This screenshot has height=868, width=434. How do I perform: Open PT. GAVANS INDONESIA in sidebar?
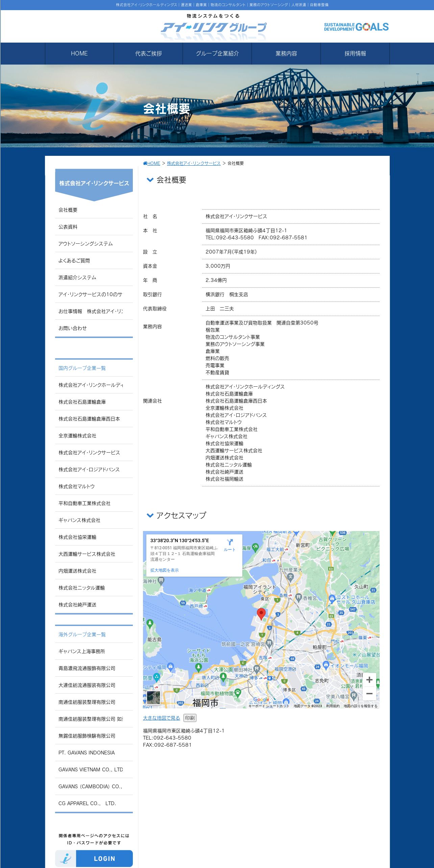pos(94,753)
